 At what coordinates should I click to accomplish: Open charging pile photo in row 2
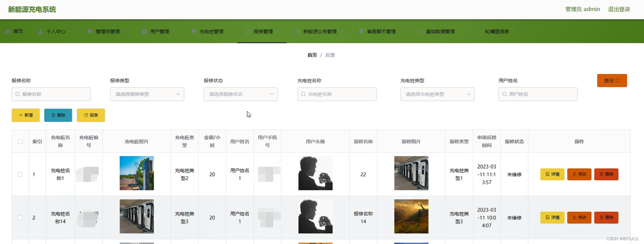(137, 216)
